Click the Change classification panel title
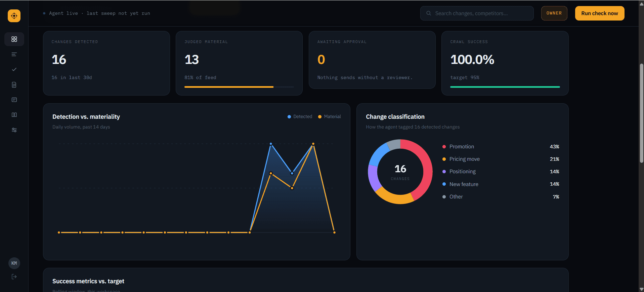The height and width of the screenshot is (292, 644). (395, 117)
